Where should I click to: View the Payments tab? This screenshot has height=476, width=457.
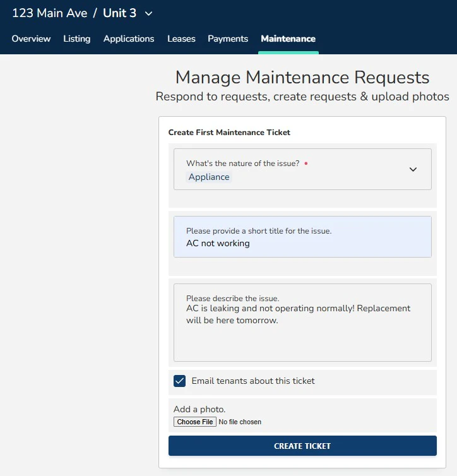[228, 39]
